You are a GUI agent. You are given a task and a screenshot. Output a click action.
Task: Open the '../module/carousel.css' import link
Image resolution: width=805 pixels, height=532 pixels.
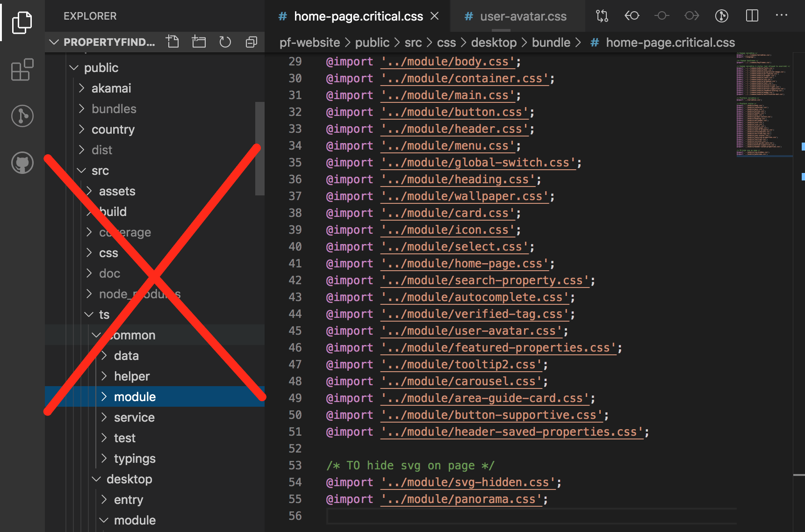[x=461, y=381]
